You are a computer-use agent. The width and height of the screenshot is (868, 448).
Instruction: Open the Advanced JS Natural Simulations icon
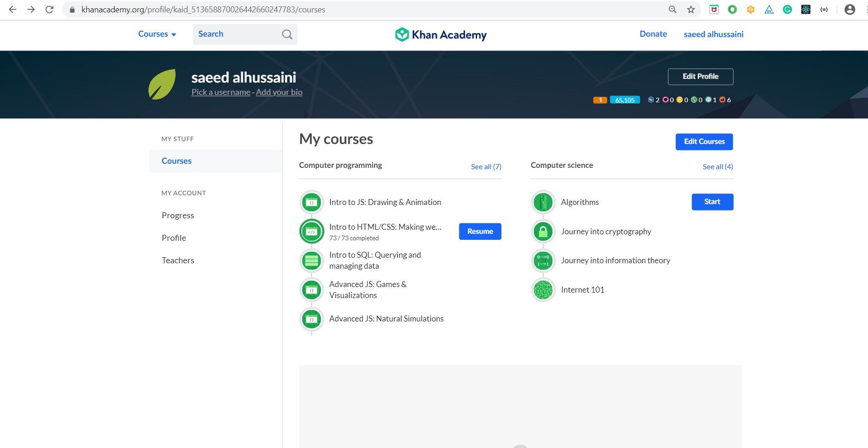[312, 319]
